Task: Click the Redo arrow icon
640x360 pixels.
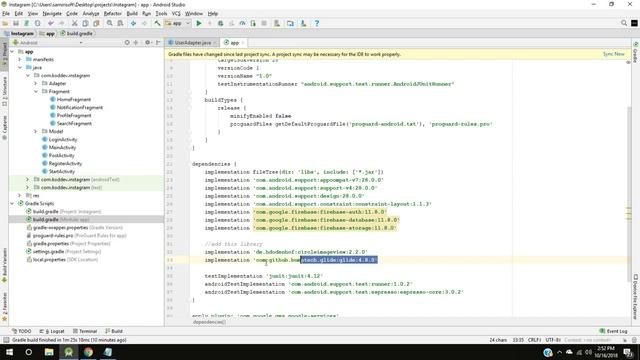Action: [61, 23]
